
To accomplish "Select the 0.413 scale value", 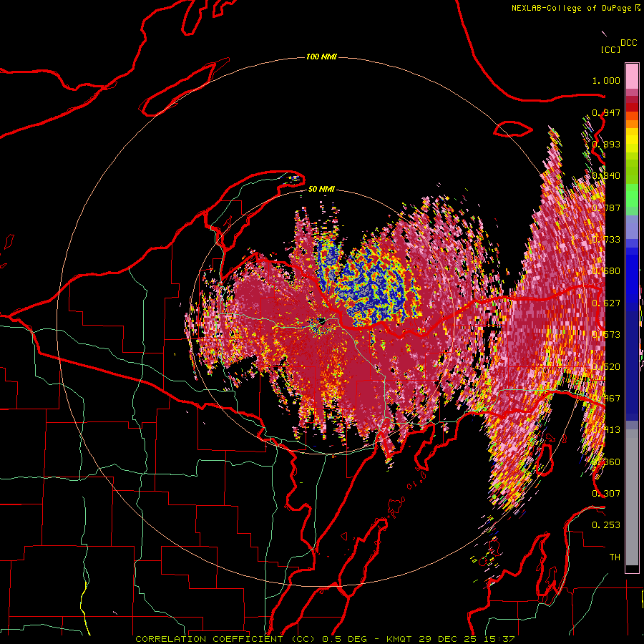I will tap(606, 430).
